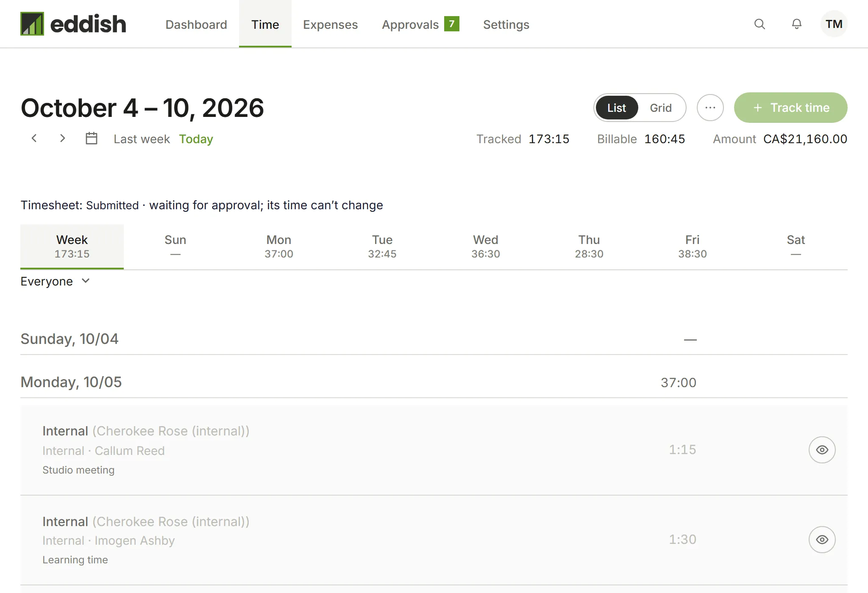Image resolution: width=868 pixels, height=593 pixels.
Task: Click the Track time button
Action: 791,108
